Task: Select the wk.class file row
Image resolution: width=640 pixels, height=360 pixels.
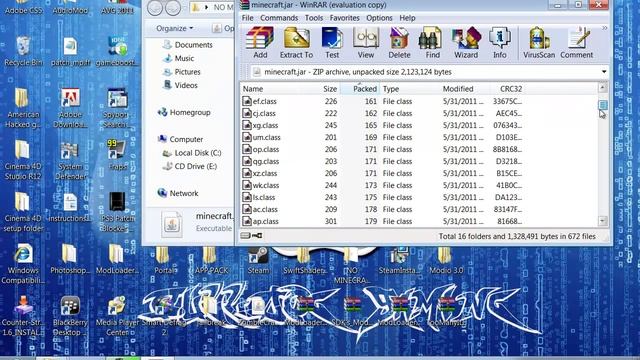Action: 382,185
